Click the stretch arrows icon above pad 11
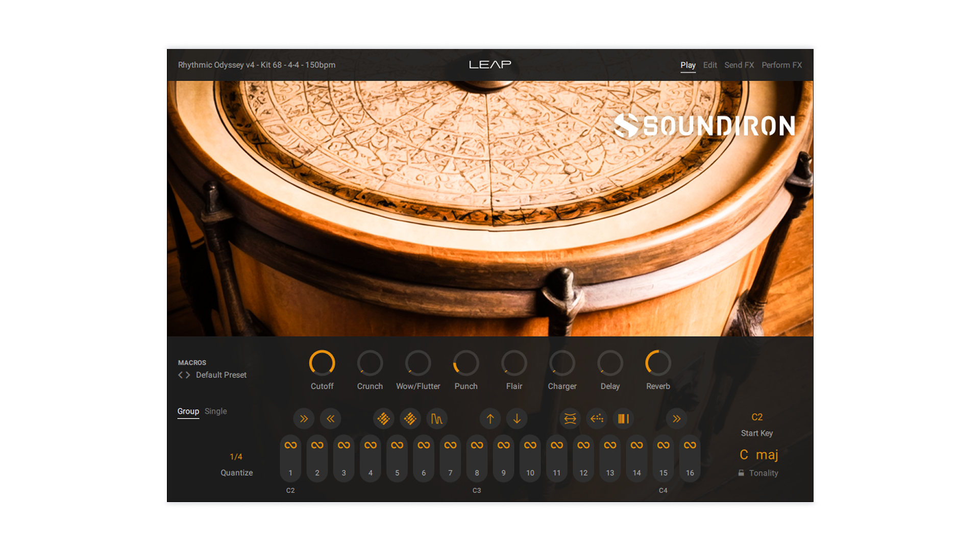 [x=570, y=419]
